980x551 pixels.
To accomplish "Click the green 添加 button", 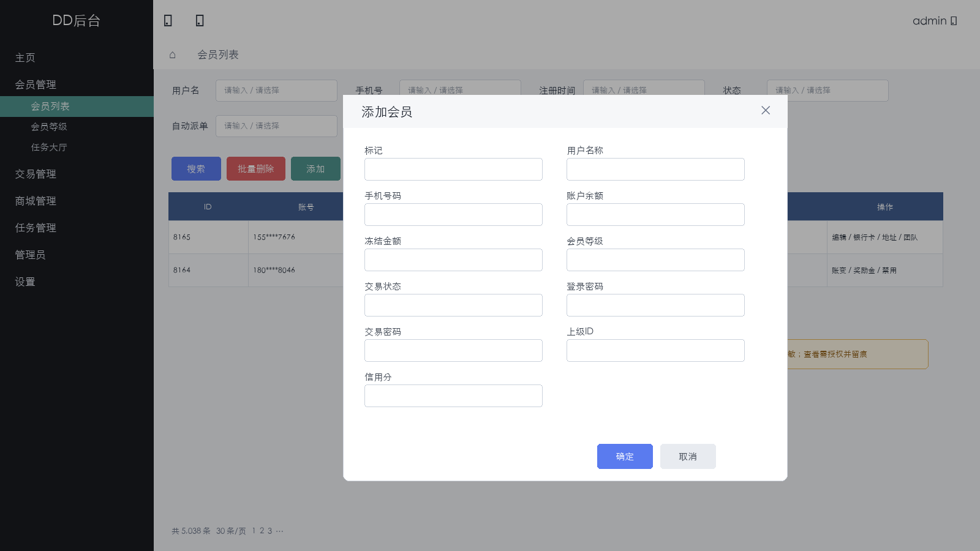I will (315, 168).
